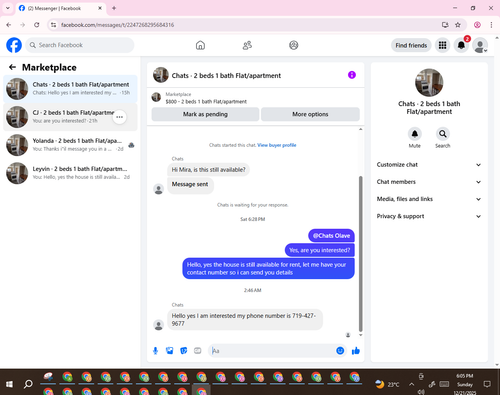Click the browser address bar URL

point(117,25)
